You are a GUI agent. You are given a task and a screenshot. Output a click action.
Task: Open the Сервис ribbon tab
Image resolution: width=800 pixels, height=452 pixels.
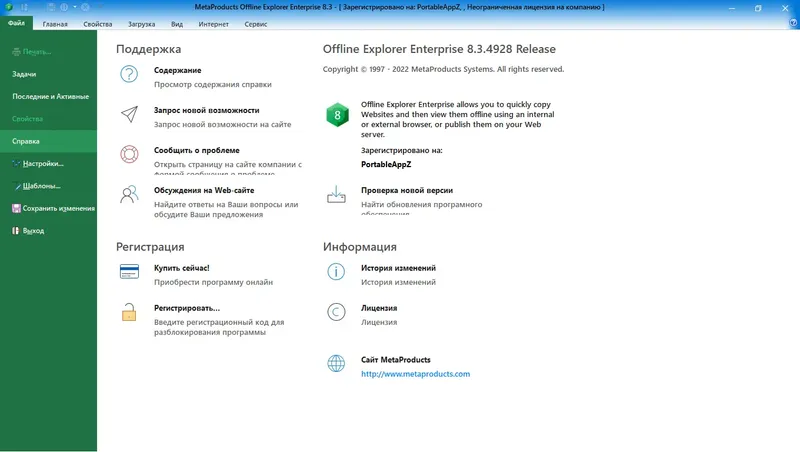pos(256,24)
